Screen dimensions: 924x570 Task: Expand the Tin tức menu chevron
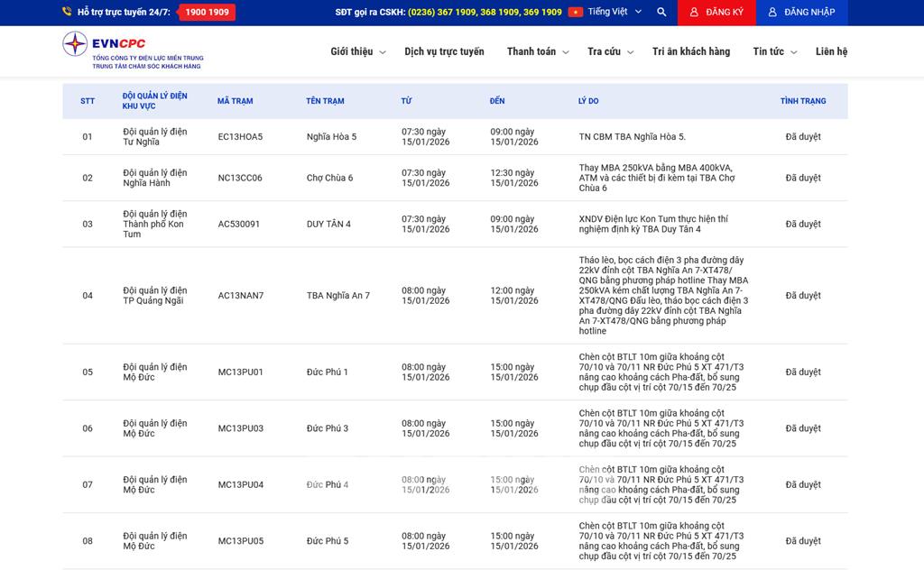point(794,53)
